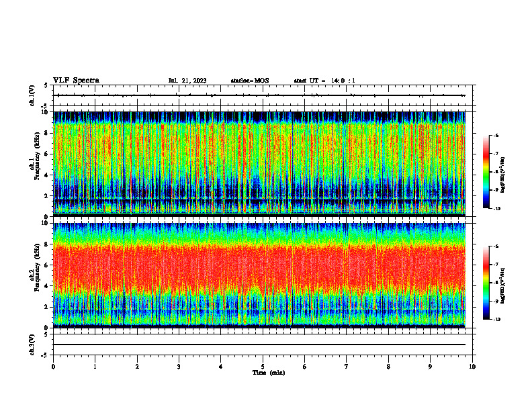Click the "-5" tick on ch.3(V) axis
Viewport: 532px width, 411px height.
point(45,355)
